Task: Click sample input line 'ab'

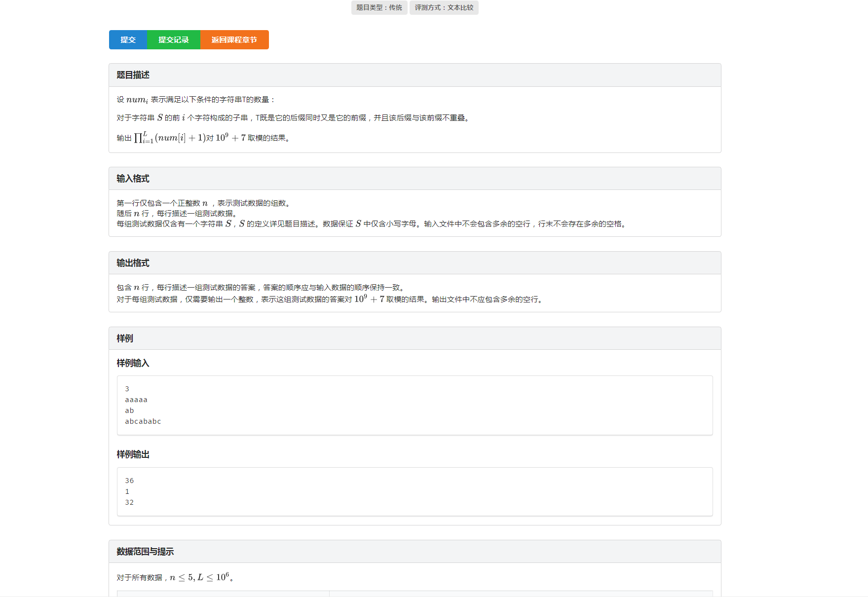Action: [x=129, y=410]
